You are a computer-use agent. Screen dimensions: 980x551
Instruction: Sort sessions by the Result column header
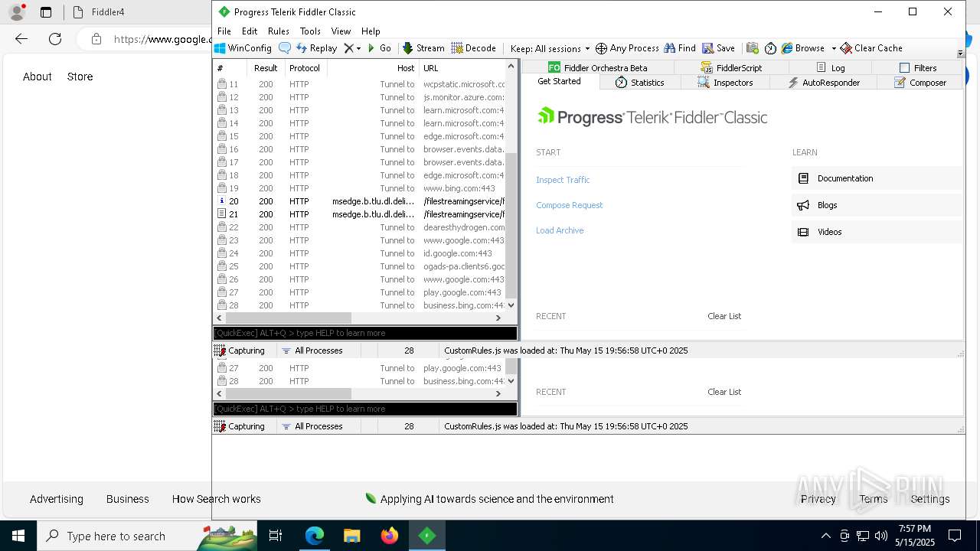pos(267,68)
